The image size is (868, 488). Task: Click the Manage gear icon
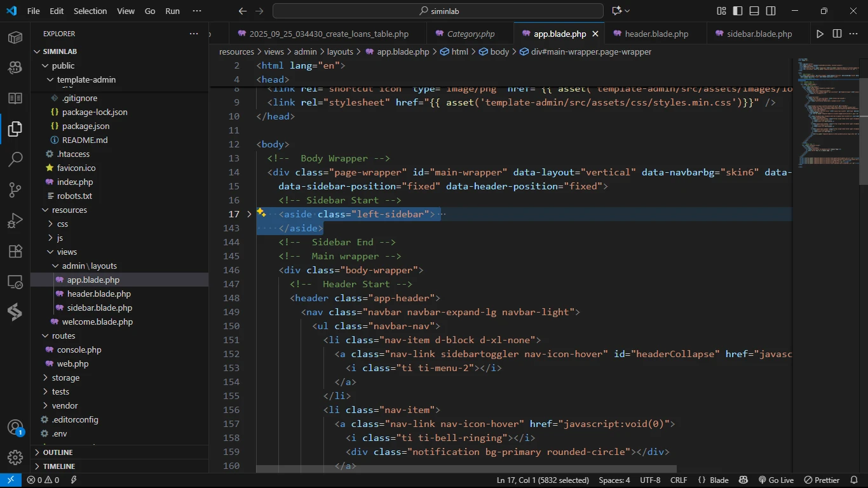click(15, 457)
